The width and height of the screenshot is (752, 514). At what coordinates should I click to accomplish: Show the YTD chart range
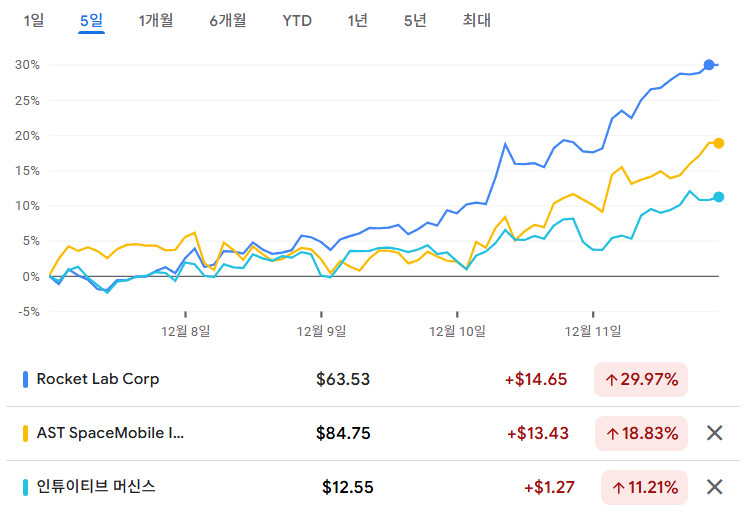point(297,20)
